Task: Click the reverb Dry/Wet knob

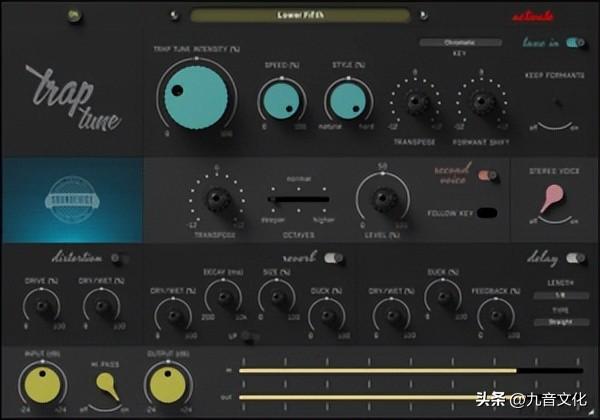Action: pyautogui.click(x=173, y=316)
